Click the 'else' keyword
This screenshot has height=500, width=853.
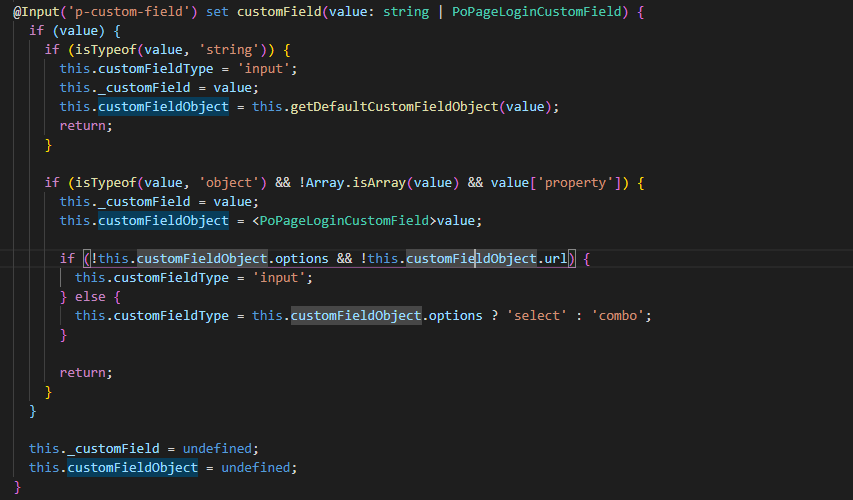coord(90,297)
